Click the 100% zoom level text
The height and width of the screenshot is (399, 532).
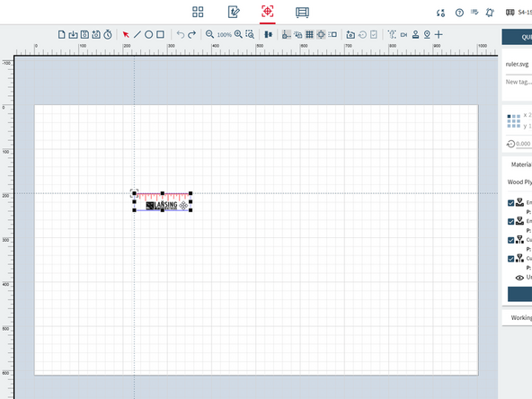click(x=224, y=35)
